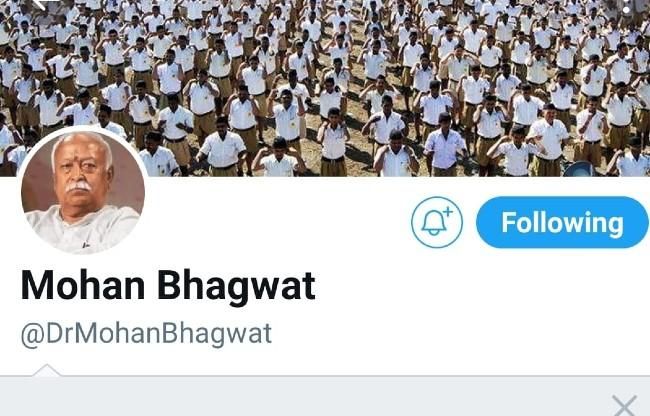Tap the mustached man's face in the avatar
Viewport: 650px width, 416px height.
[82, 176]
